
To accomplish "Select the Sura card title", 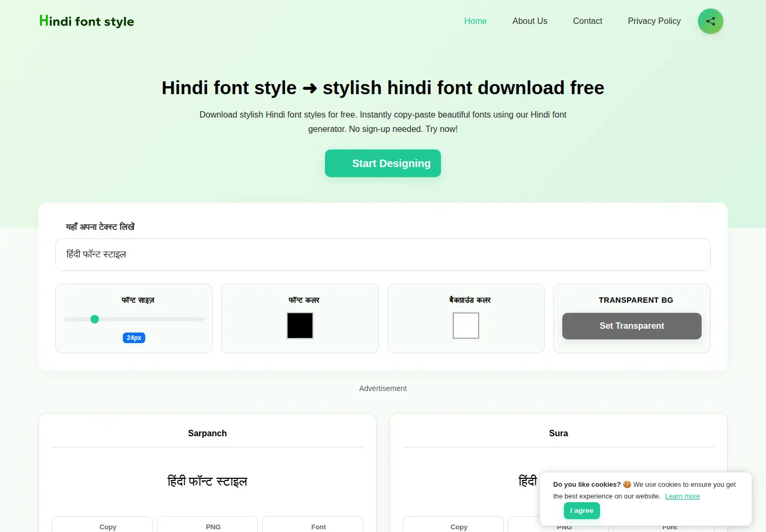I will pyautogui.click(x=559, y=433).
